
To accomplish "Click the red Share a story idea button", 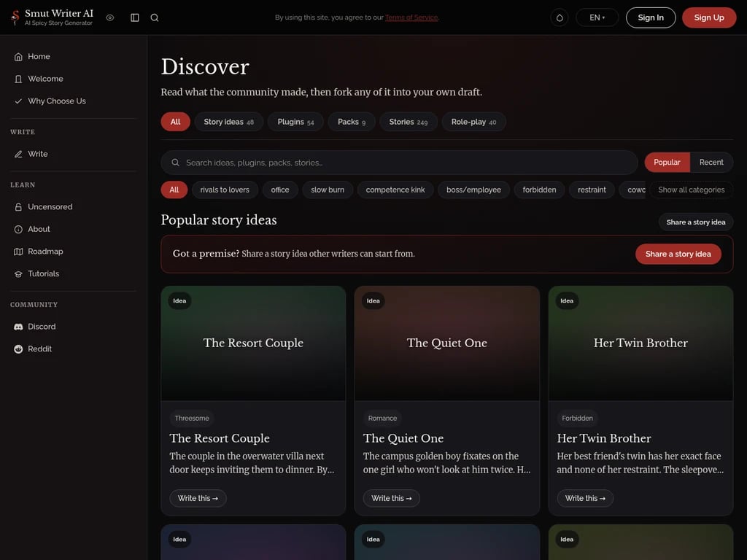I will pyautogui.click(x=678, y=254).
